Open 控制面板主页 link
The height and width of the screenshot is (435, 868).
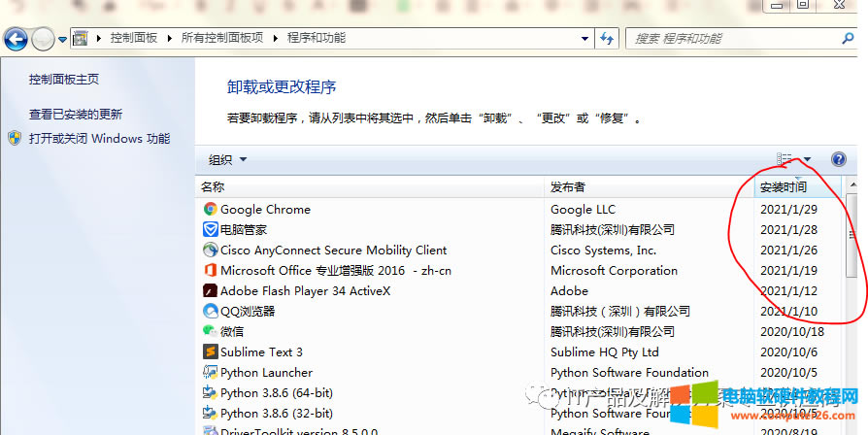click(x=64, y=80)
